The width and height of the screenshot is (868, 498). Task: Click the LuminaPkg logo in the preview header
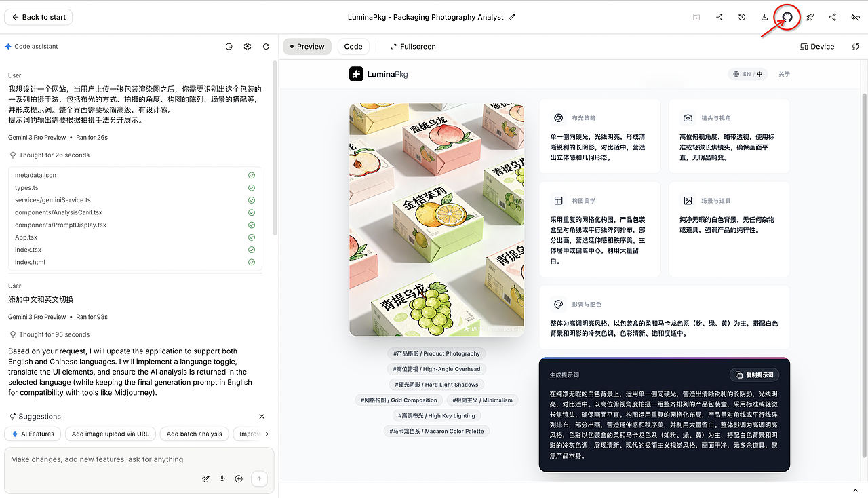378,74
